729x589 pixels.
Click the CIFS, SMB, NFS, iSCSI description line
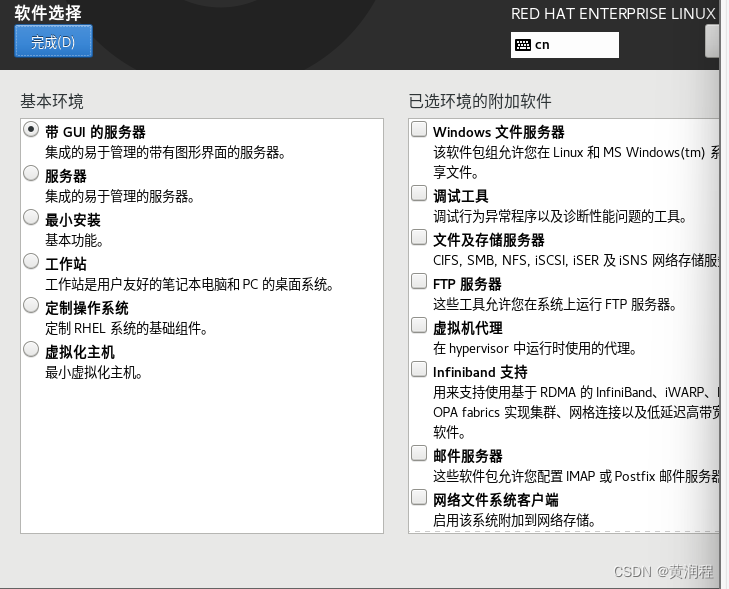(576, 260)
